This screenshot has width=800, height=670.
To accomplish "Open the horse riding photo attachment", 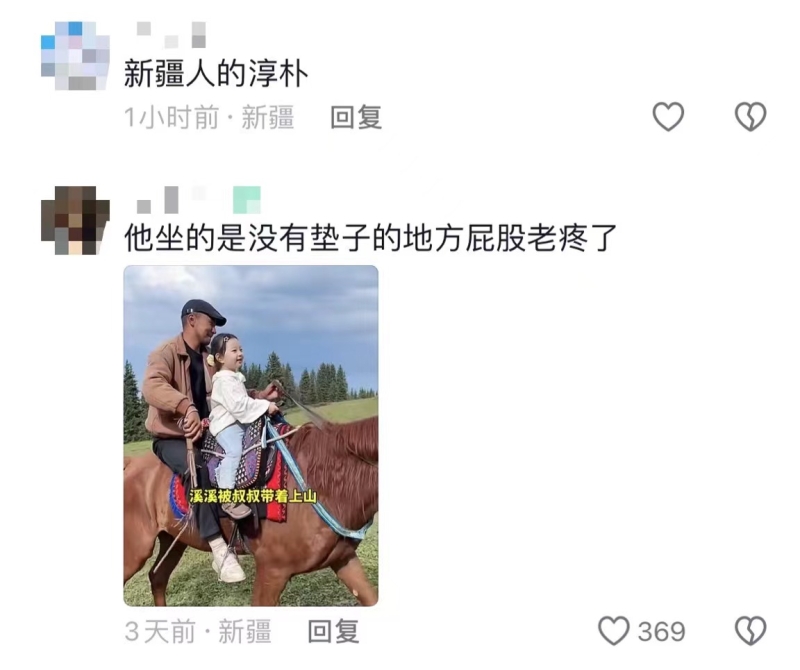I will pos(251,435).
